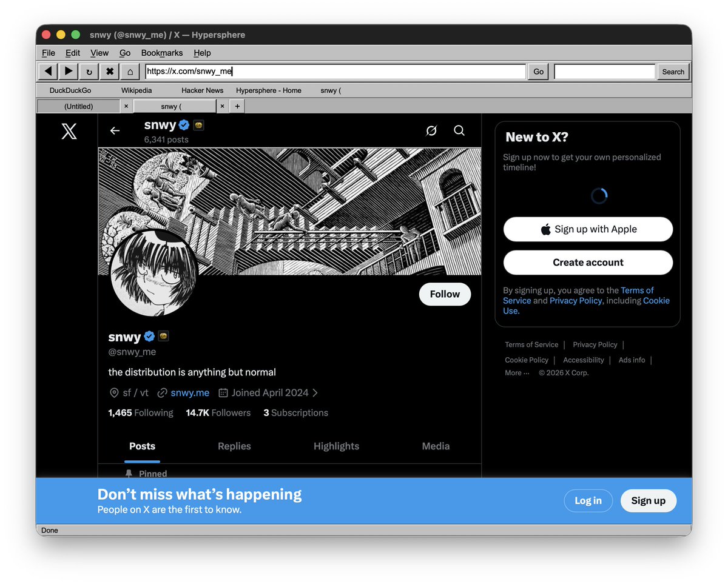This screenshot has width=728, height=584.
Task: Click the Go button
Action: coord(539,72)
